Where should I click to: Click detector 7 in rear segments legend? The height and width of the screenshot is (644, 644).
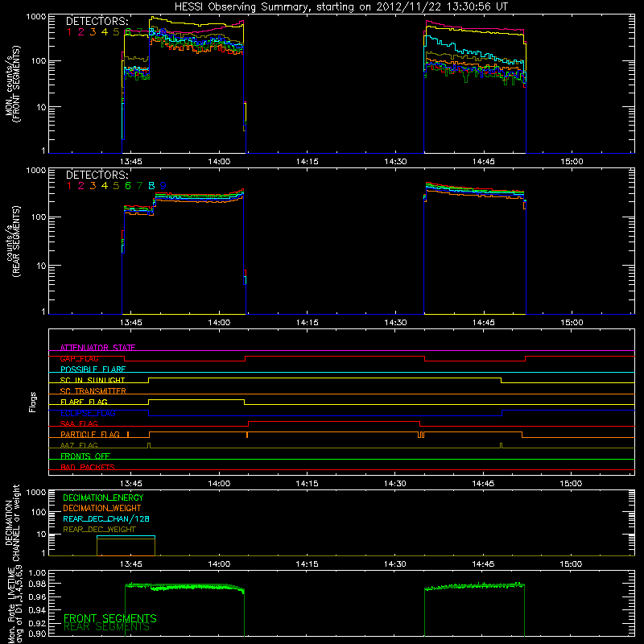(139, 186)
